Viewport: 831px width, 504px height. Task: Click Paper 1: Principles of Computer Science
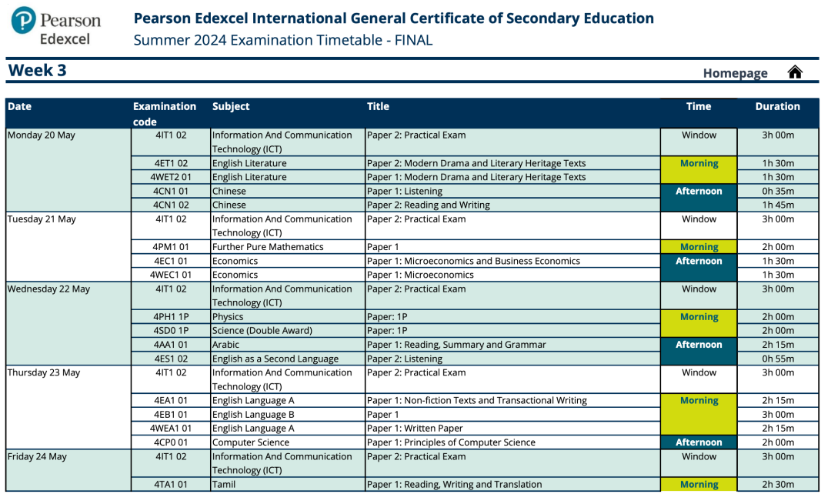pyautogui.click(x=451, y=442)
